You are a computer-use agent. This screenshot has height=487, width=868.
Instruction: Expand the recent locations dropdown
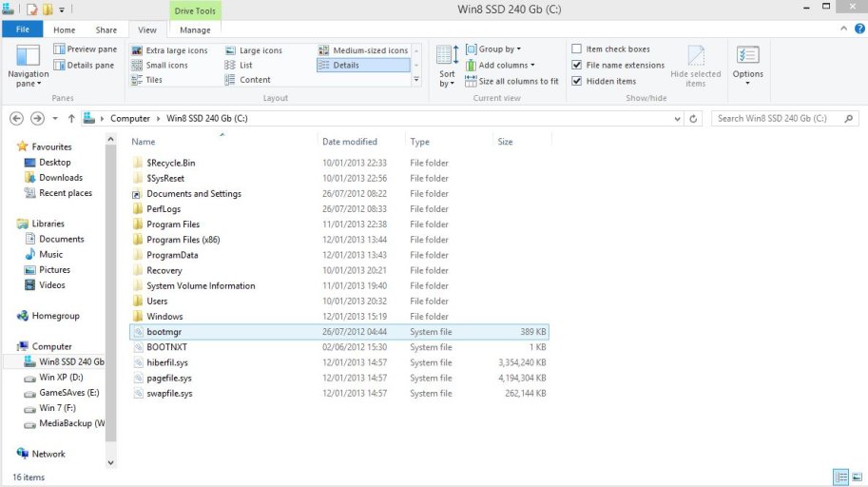[x=55, y=119]
